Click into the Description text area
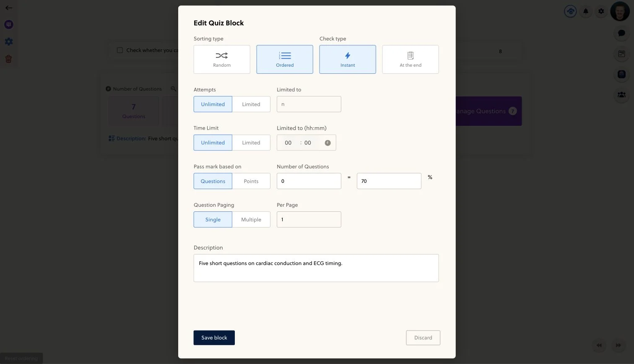634x364 pixels. coord(316,268)
